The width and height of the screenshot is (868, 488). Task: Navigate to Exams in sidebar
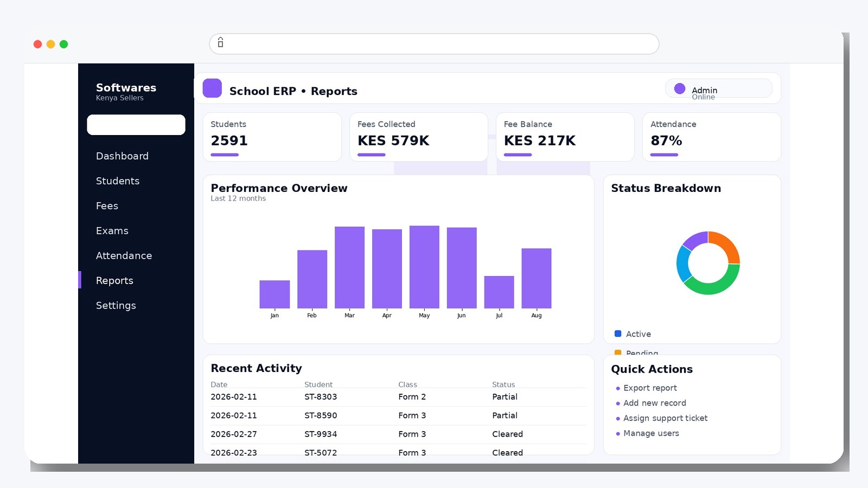point(112,231)
